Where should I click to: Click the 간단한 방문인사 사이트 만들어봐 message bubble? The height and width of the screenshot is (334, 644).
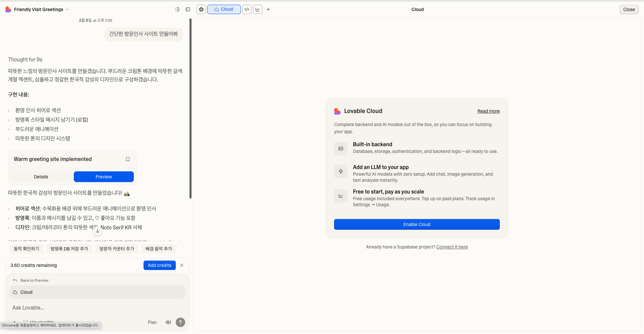pyautogui.click(x=144, y=34)
